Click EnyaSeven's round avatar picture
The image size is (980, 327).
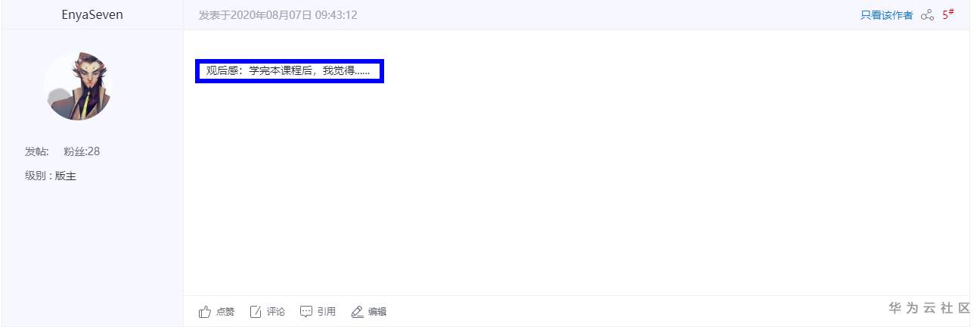coord(78,86)
